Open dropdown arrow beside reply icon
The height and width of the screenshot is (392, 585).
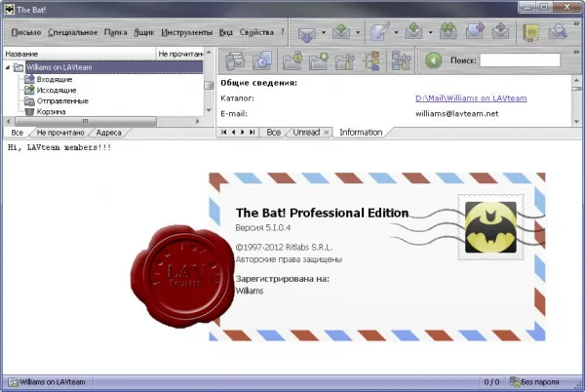pos(430,33)
